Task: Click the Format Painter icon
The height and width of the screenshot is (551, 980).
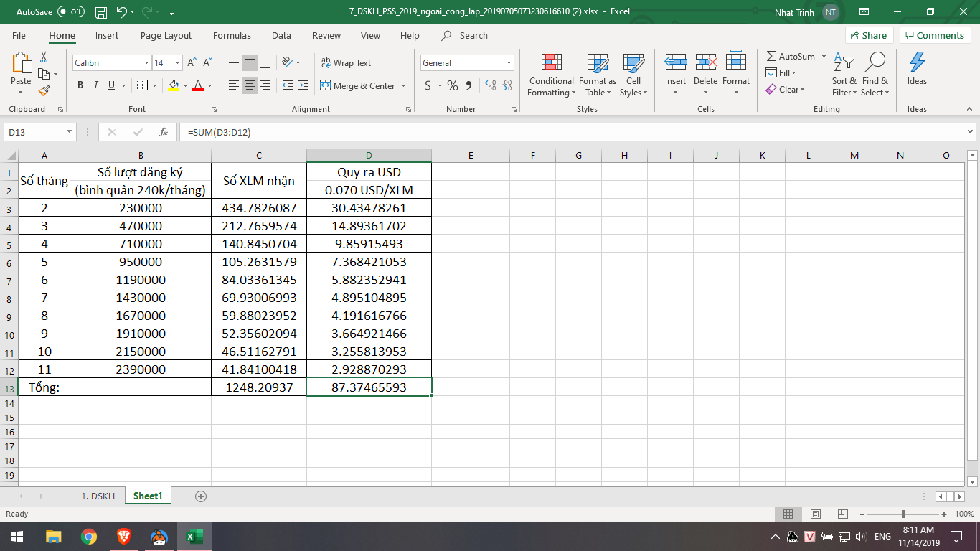Action: (x=44, y=91)
